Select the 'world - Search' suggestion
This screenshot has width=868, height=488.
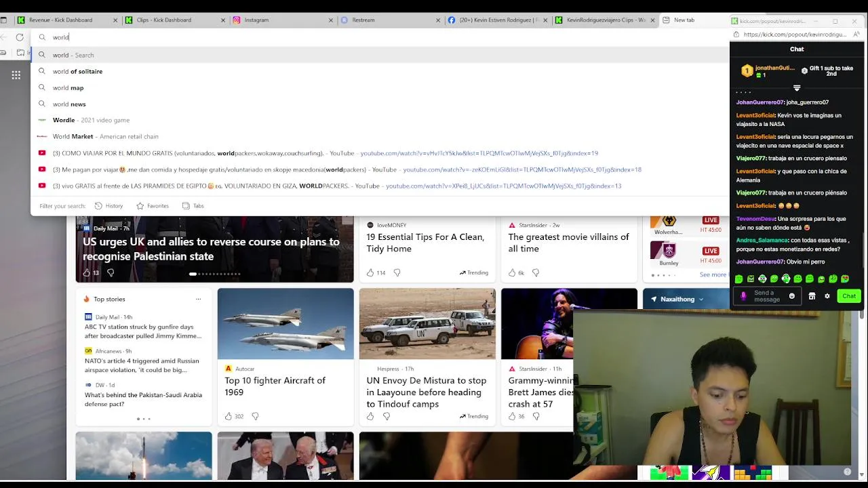point(380,55)
